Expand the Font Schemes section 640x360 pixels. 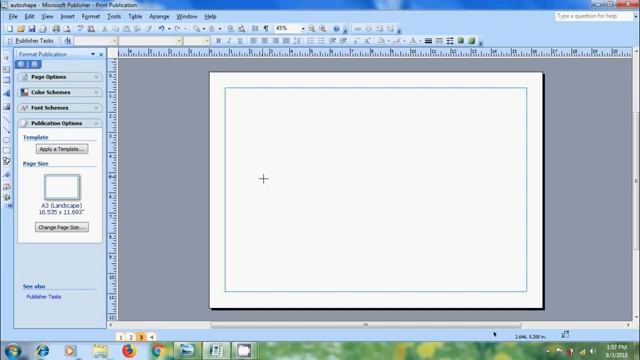[60, 108]
